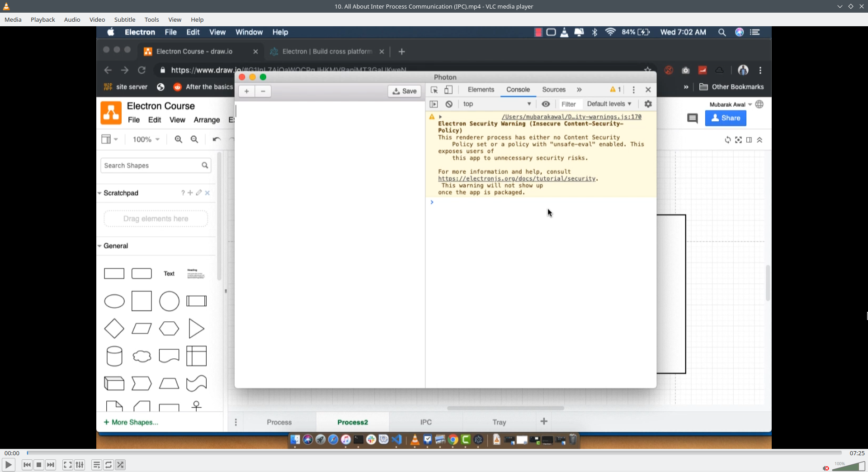Open draw.io comments icon
Viewport: 868px width, 472px height.
coord(692,119)
